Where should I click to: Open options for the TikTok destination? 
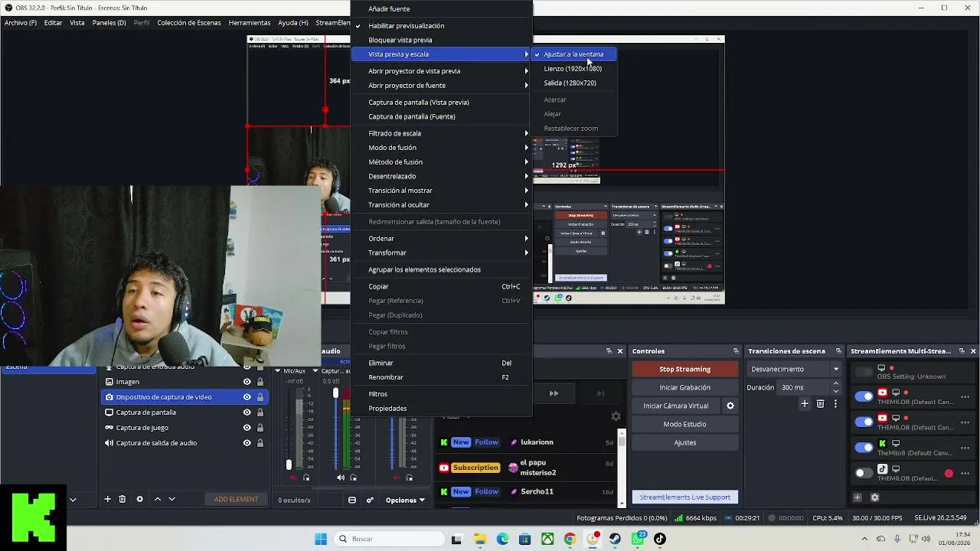tap(965, 474)
